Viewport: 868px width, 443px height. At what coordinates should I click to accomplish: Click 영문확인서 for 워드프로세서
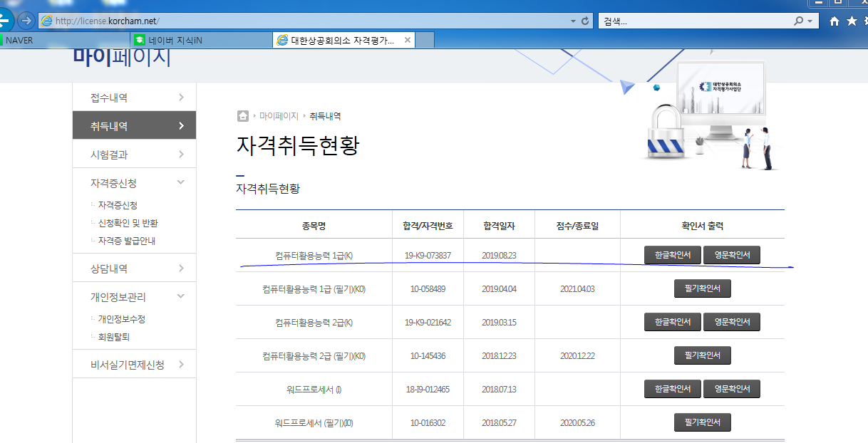click(x=732, y=389)
